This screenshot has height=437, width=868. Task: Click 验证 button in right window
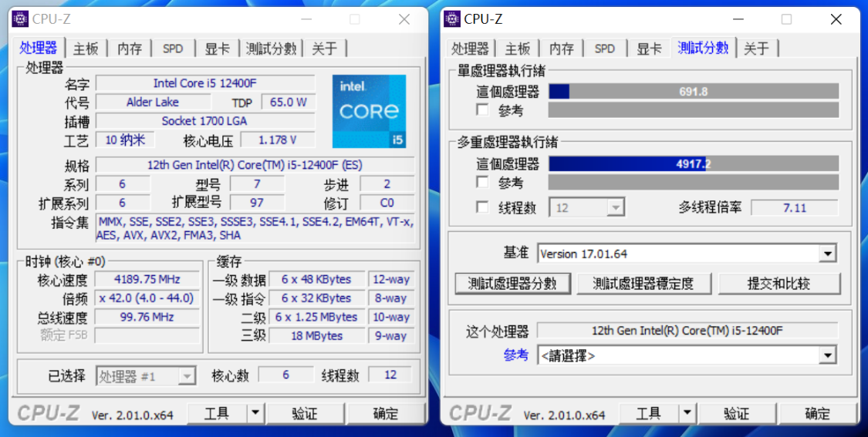(736, 412)
